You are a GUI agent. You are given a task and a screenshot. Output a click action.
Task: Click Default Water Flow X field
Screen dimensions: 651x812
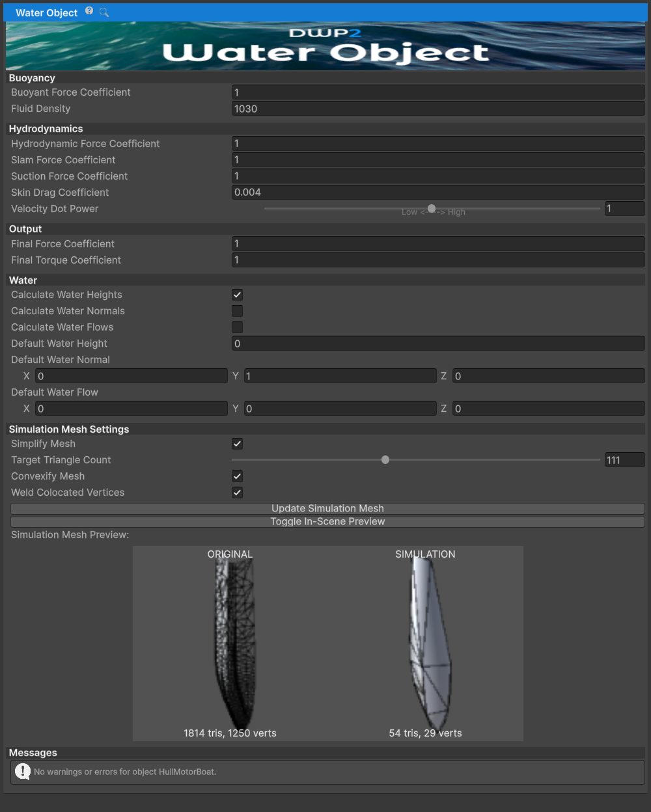tap(132, 409)
